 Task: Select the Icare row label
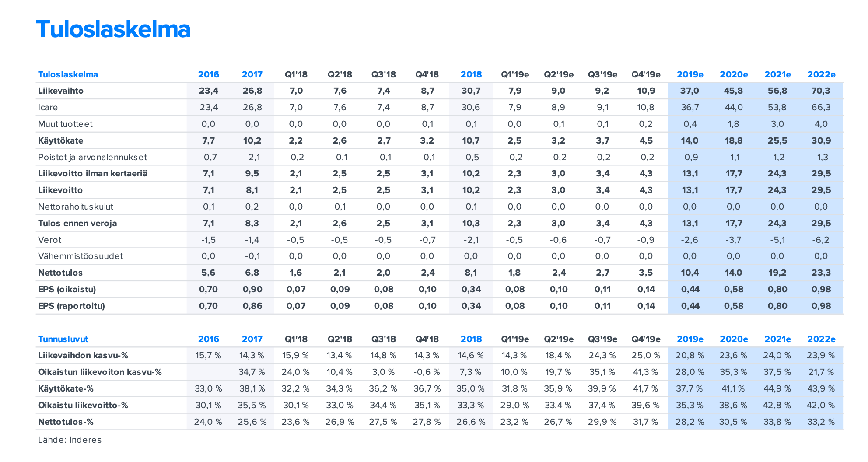coord(48,107)
